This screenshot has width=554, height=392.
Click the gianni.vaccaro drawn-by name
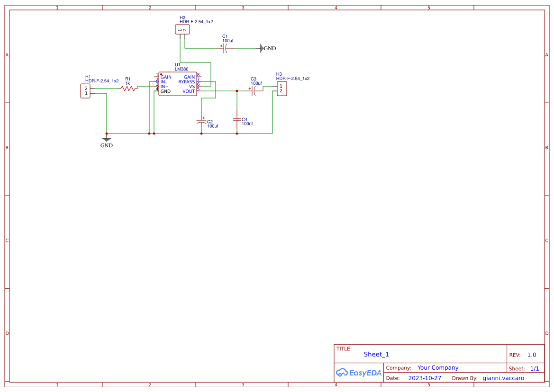point(503,378)
